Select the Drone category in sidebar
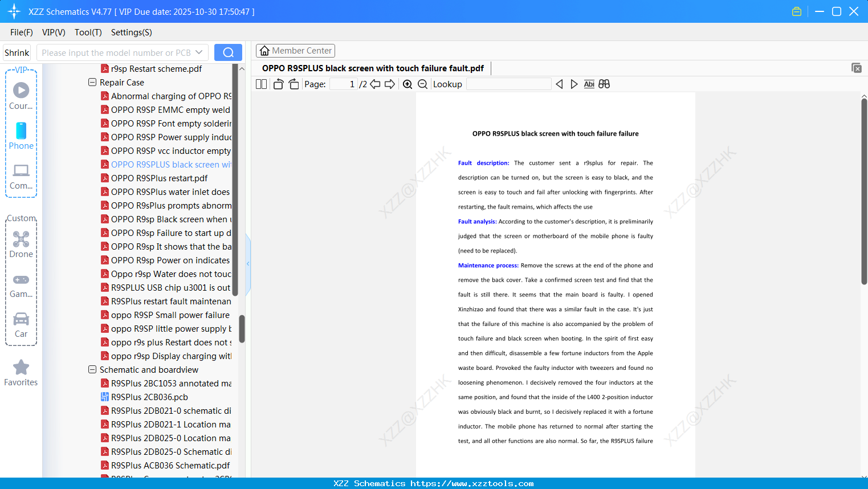The height and width of the screenshot is (489, 868). tap(21, 244)
